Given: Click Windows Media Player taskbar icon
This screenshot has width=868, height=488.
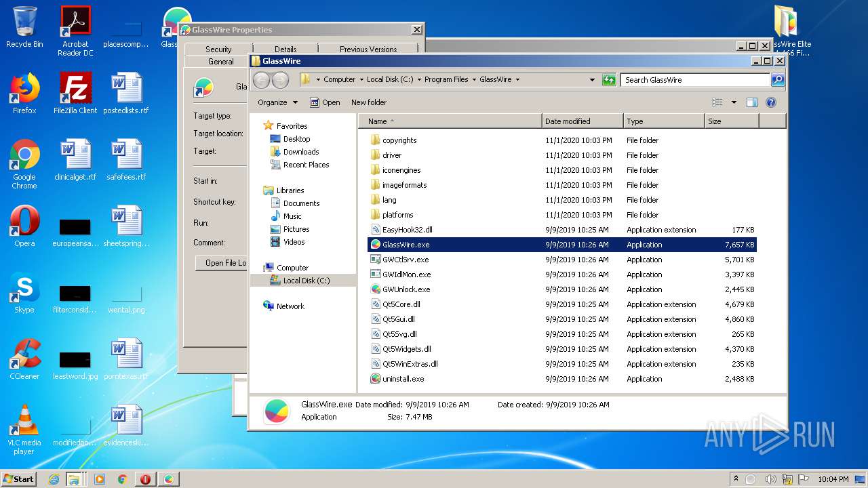Looking at the screenshot, I should point(100,479).
